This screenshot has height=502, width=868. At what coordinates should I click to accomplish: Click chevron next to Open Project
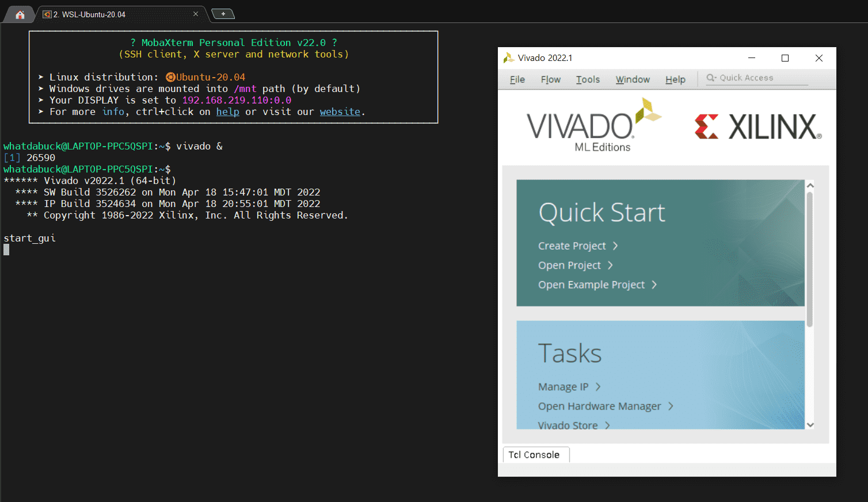[x=610, y=265]
